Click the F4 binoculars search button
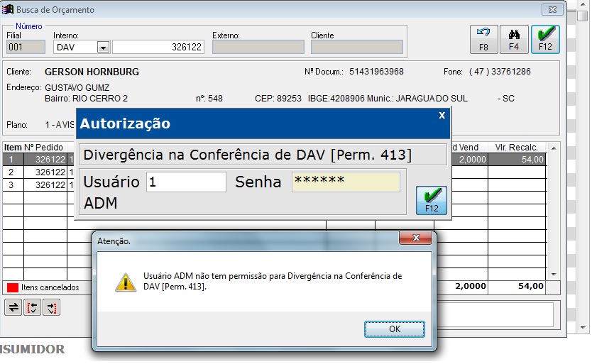The image size is (592, 364). [x=514, y=39]
